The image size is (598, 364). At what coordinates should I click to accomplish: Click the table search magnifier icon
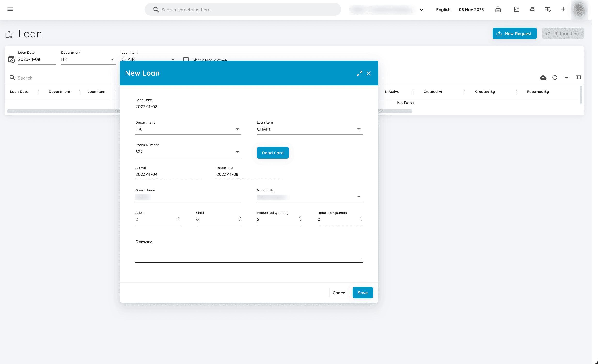coord(12,77)
